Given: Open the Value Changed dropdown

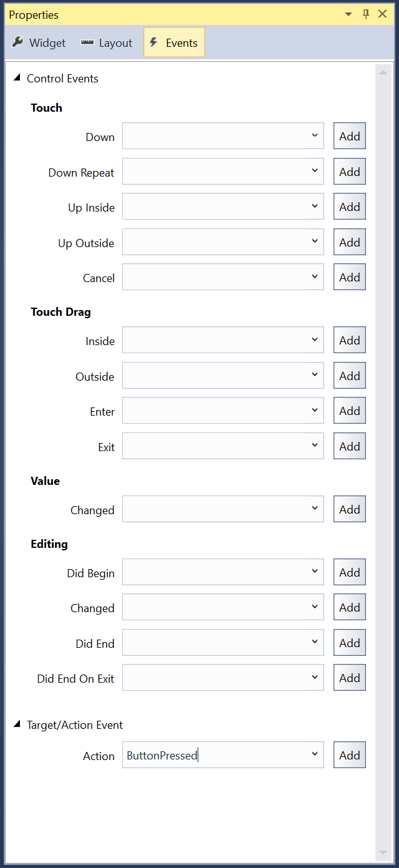Looking at the screenshot, I should point(315,509).
